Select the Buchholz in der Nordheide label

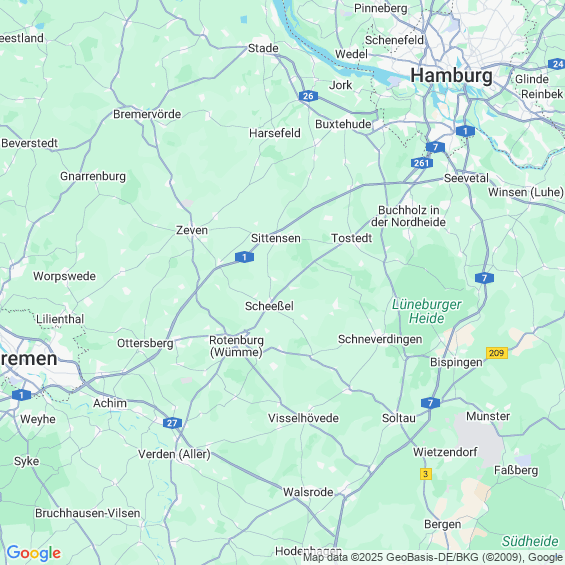pyautogui.click(x=408, y=216)
